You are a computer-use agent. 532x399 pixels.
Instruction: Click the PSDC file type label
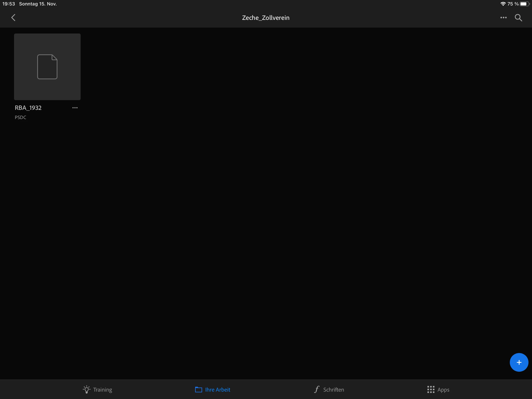[20, 117]
